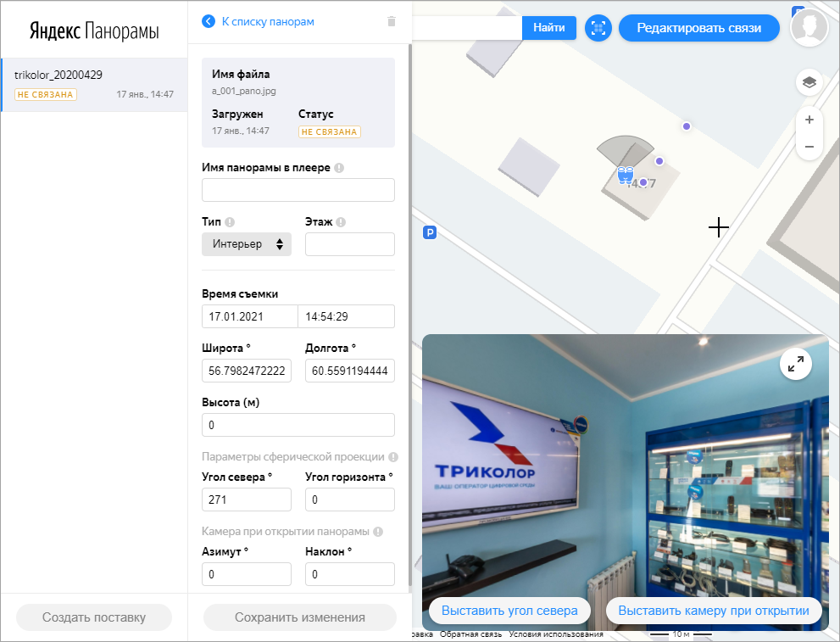Edit the Долгота longitude field
Viewport: 840px width, 642px height.
(350, 371)
